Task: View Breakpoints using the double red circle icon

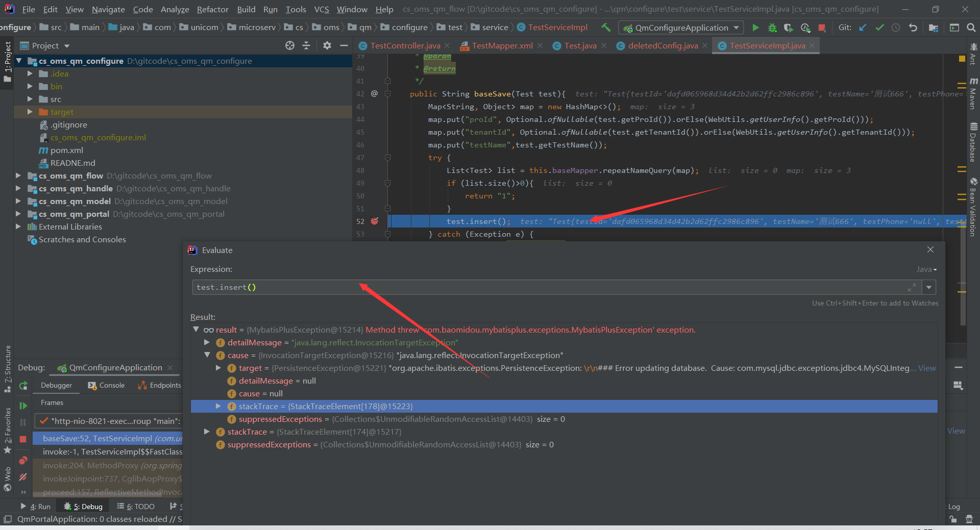Action: pos(23,460)
